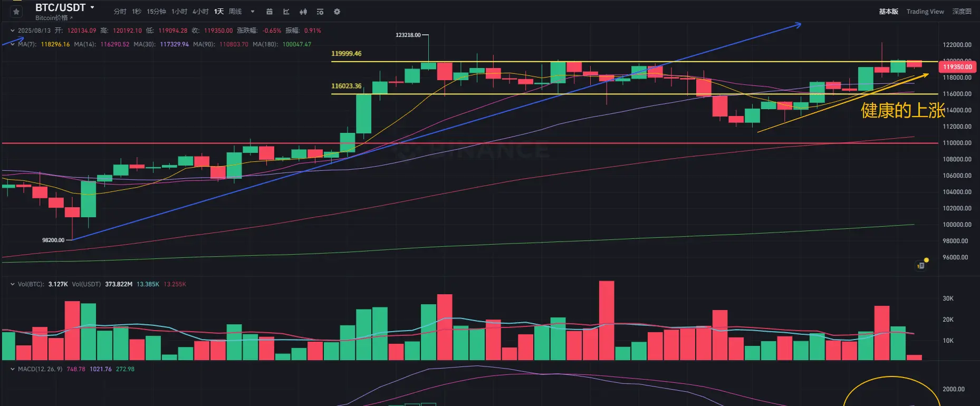Add BTC/USDT to favorites with star icon
This screenshot has height=406, width=980.
16,12
